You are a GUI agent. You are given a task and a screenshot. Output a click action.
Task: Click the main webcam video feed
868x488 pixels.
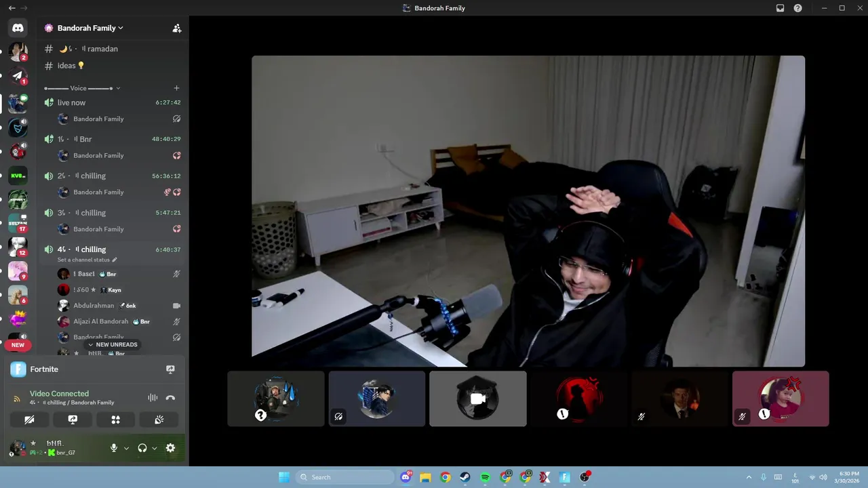coord(528,211)
